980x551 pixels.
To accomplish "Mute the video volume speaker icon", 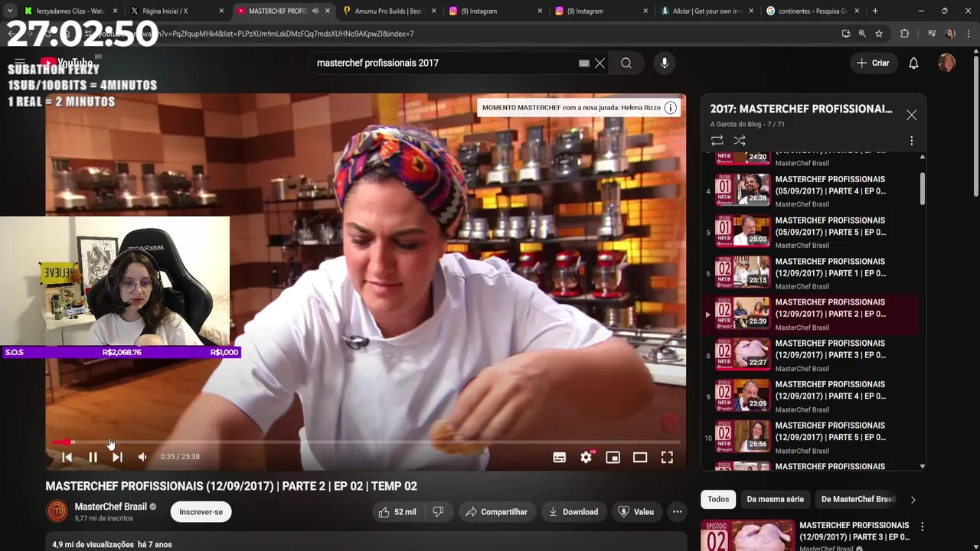I will point(142,457).
